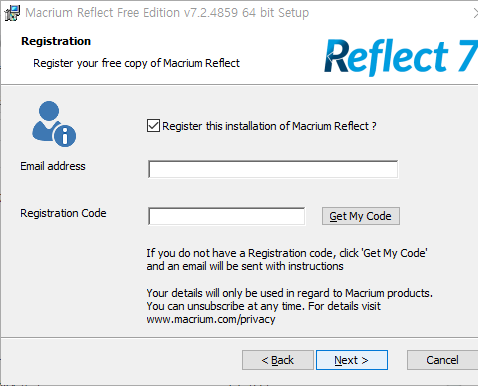Click 'Your details will only be used' text
Screen dimensions: 478x386
click(289, 293)
